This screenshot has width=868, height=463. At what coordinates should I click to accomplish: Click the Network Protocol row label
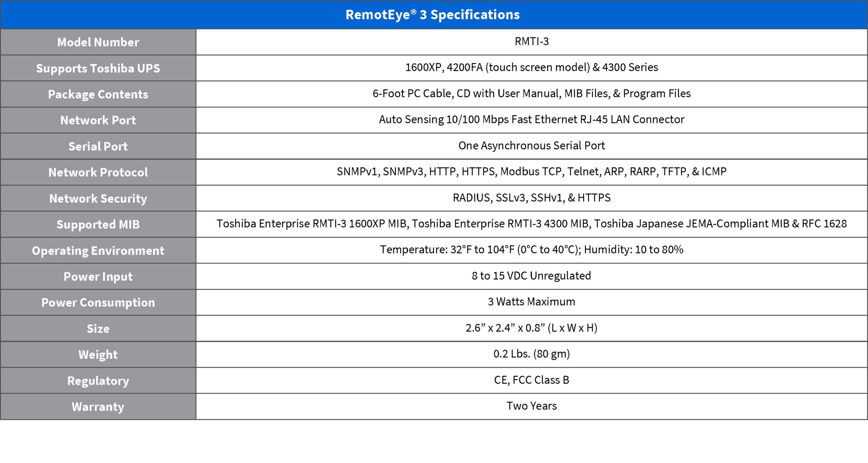[98, 172]
